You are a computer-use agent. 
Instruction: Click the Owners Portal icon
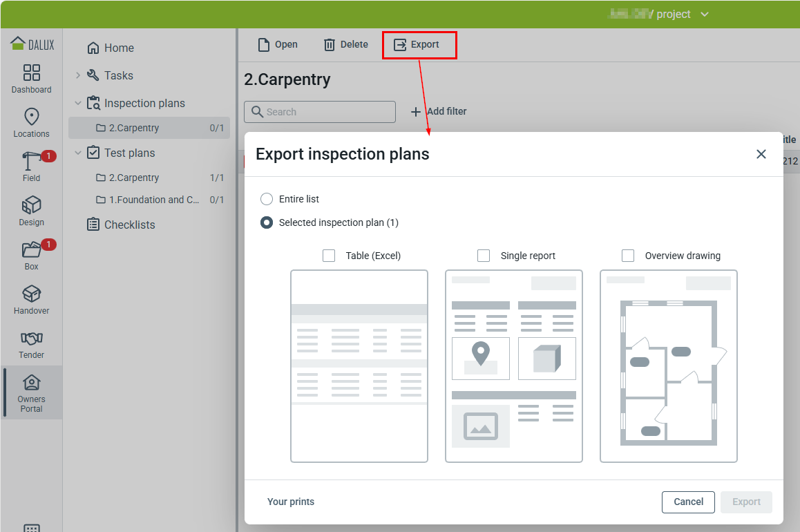click(x=32, y=383)
